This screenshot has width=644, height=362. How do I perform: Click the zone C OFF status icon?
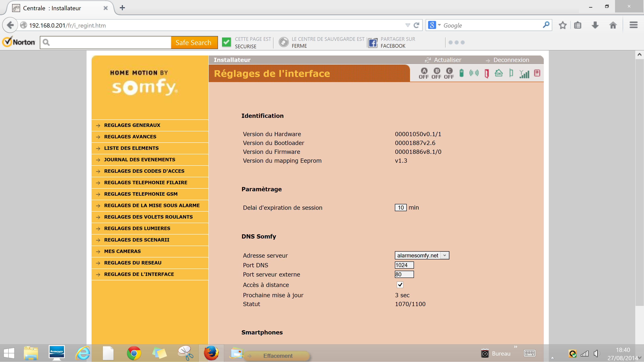(x=449, y=73)
